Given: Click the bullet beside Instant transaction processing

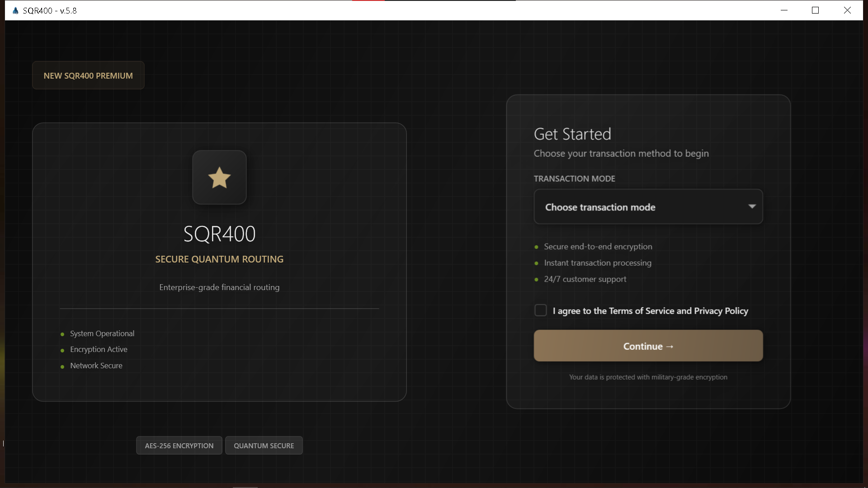Looking at the screenshot, I should (537, 263).
